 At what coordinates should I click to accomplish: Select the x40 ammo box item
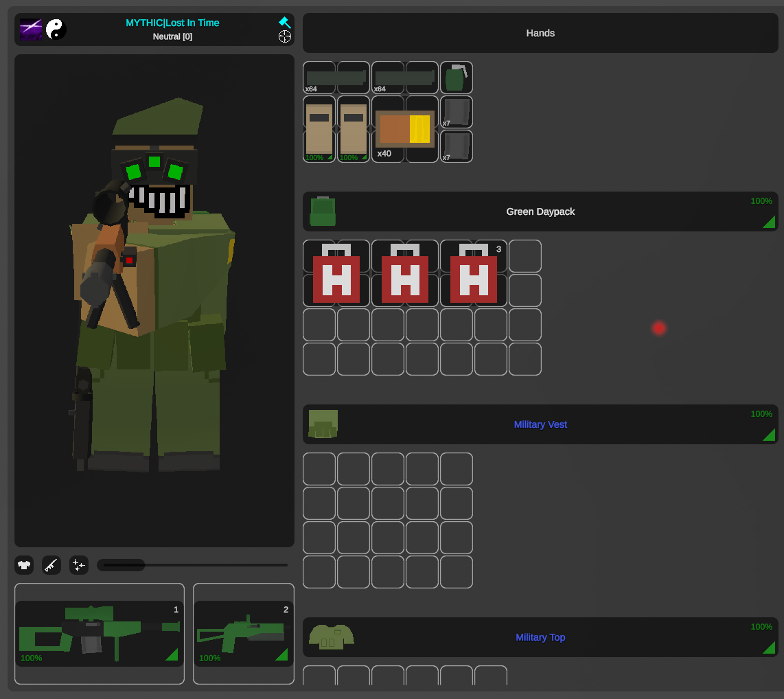[x=405, y=129]
